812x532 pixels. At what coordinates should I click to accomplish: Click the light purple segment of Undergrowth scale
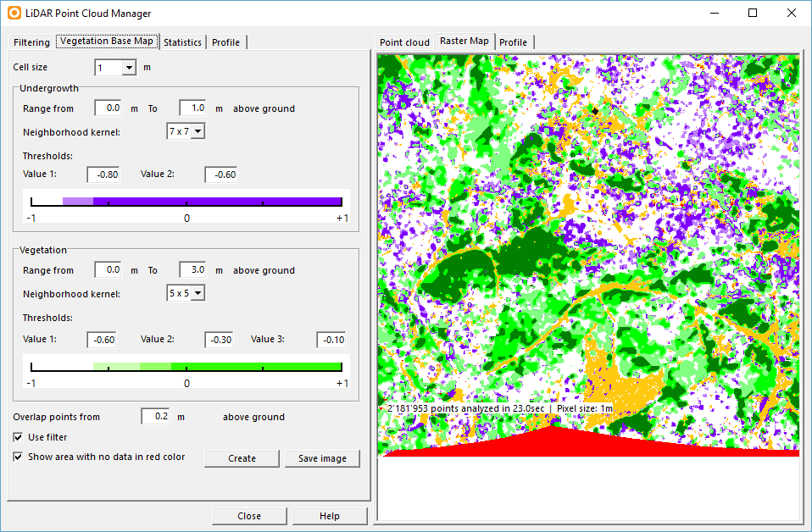(78, 202)
